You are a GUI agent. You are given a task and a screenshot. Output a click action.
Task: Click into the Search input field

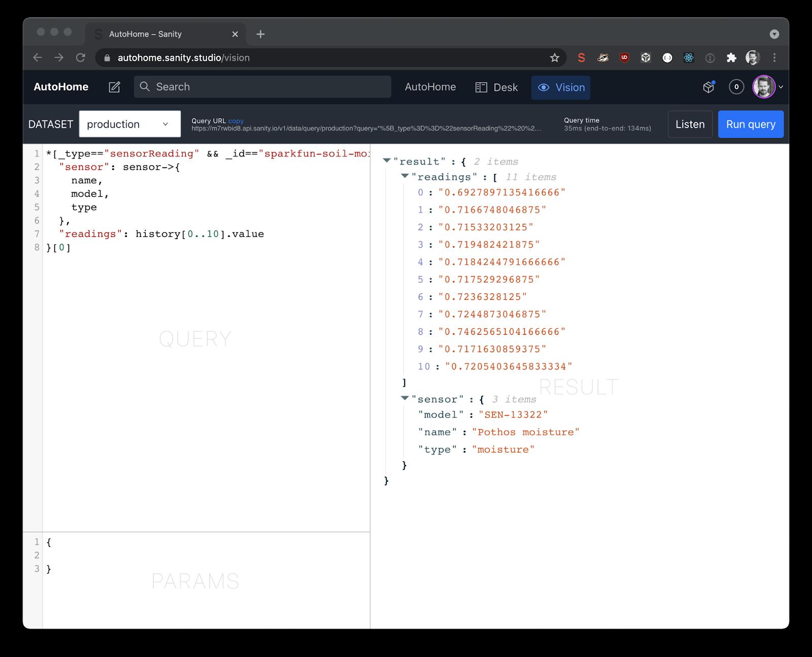262,87
